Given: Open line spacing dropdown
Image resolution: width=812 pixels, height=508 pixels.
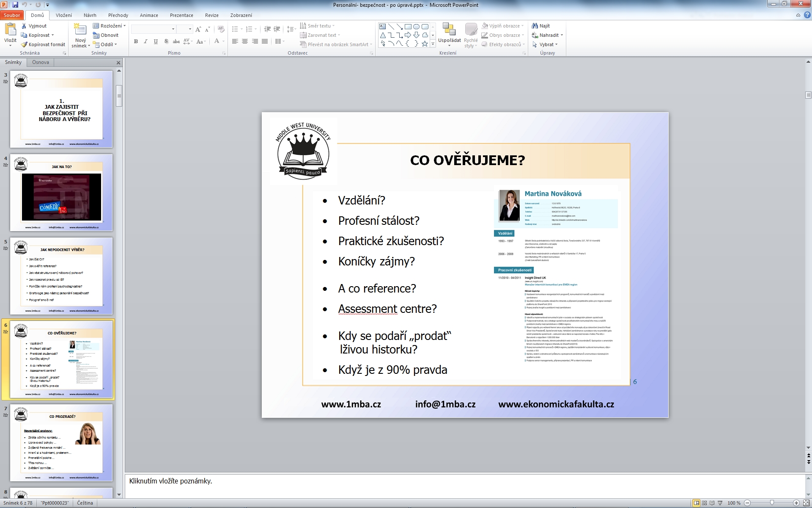Looking at the screenshot, I should tap(291, 29).
